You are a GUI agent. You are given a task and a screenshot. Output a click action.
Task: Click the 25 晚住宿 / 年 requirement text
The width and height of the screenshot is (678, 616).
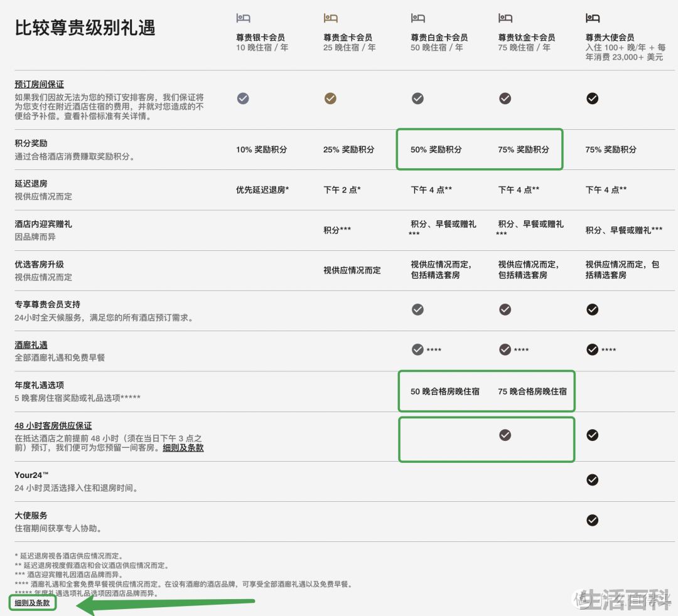pos(350,48)
